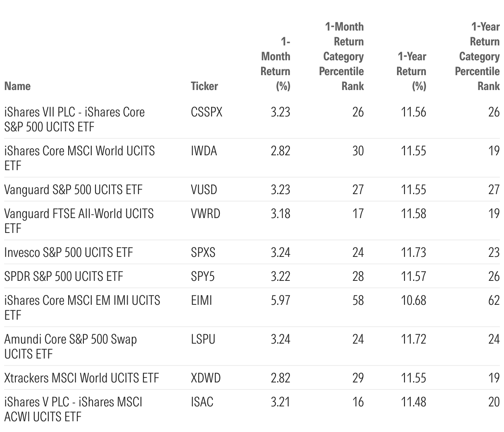
Task: Click the 5.97 one-month return value
Action: 281,300
